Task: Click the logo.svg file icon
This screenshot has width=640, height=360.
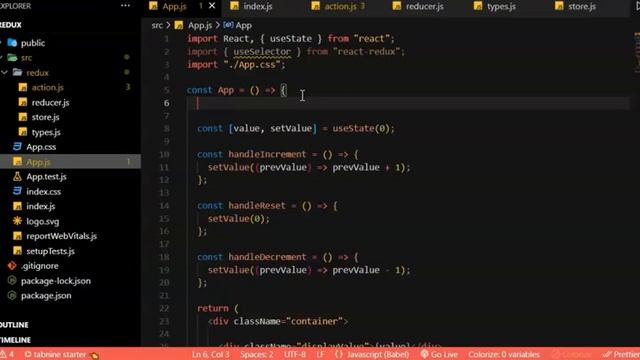Action: (17, 221)
